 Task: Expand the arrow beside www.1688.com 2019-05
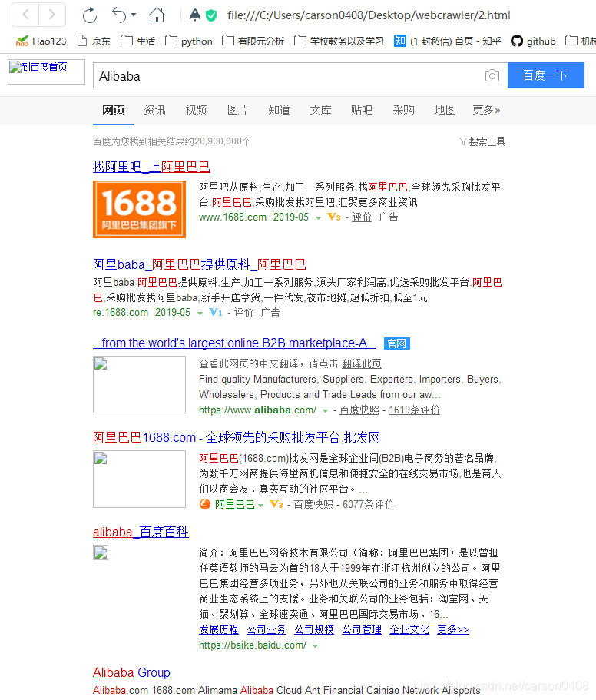click(318, 218)
